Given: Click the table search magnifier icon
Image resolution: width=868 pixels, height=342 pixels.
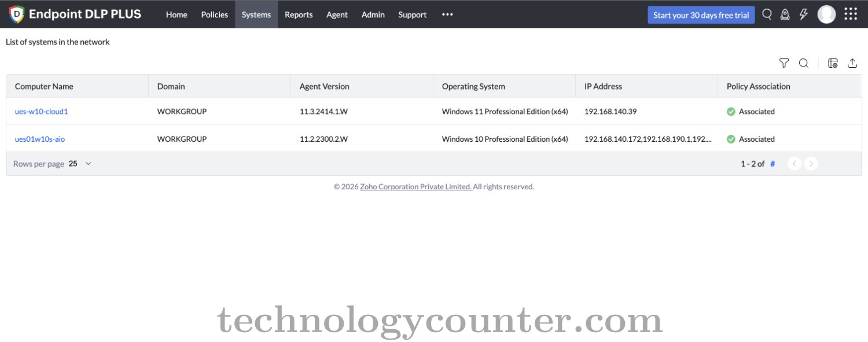Looking at the screenshot, I should pyautogui.click(x=804, y=63).
